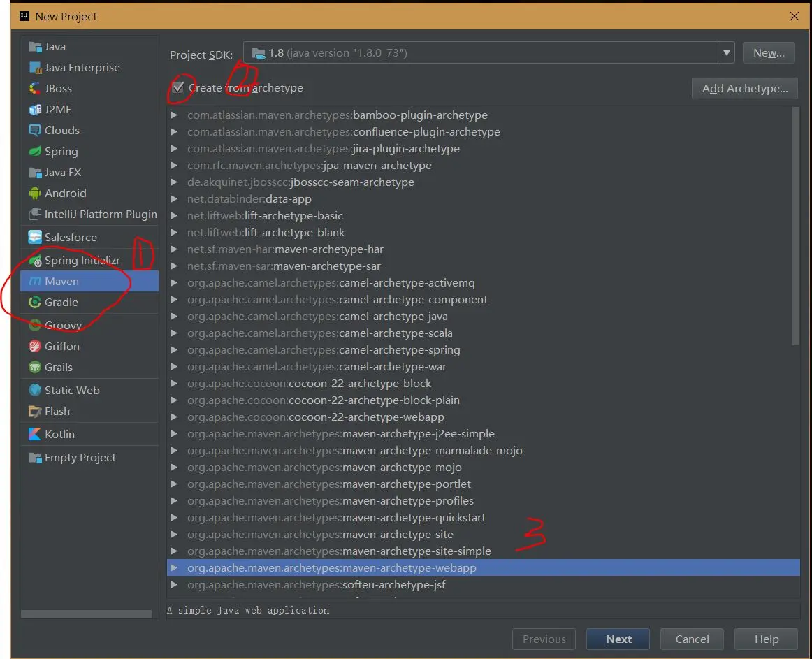
Task: Open the Project SDK dropdown arrow
Action: (x=726, y=53)
